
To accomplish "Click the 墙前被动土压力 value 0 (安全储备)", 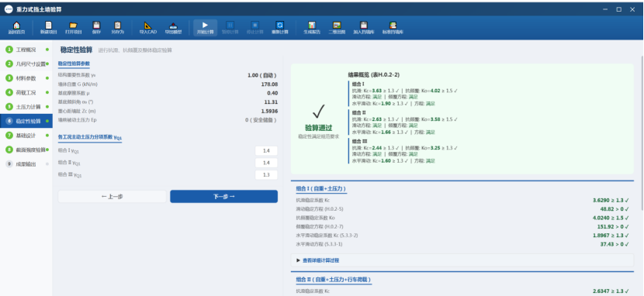I will click(261, 120).
